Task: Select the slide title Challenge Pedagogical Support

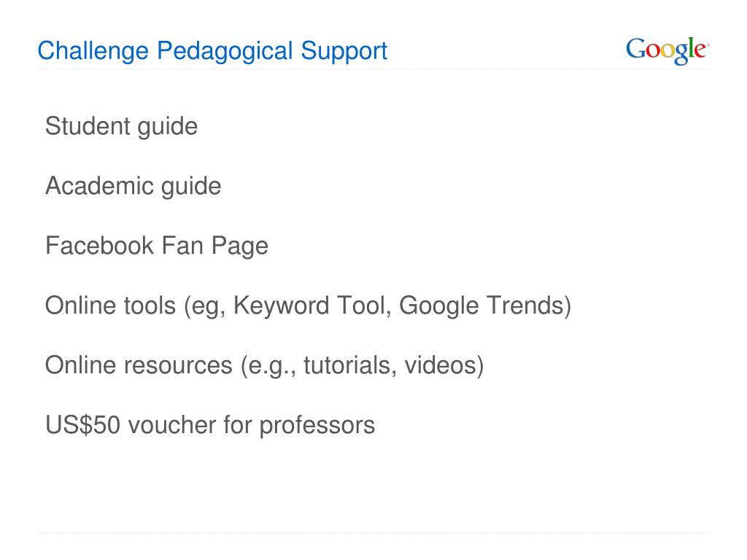Action: point(212,52)
